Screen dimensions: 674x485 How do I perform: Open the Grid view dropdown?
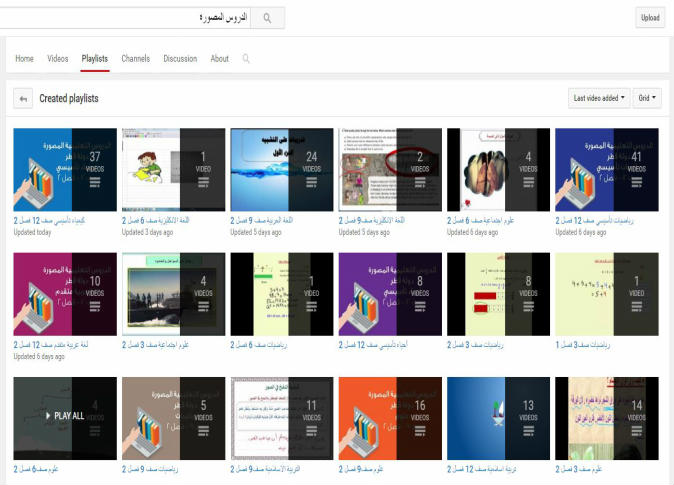point(649,98)
